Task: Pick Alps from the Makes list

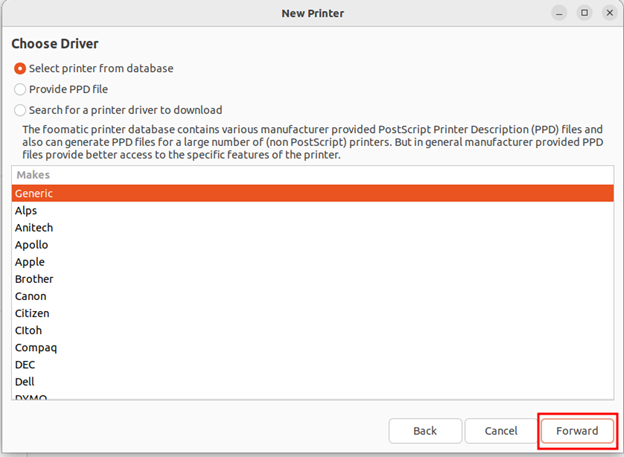Action: 27,211
